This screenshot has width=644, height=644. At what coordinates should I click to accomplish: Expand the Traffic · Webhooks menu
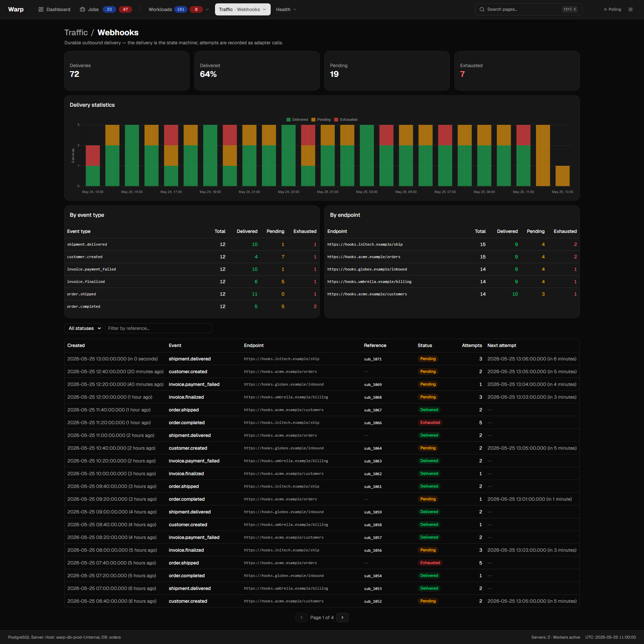tap(243, 9)
